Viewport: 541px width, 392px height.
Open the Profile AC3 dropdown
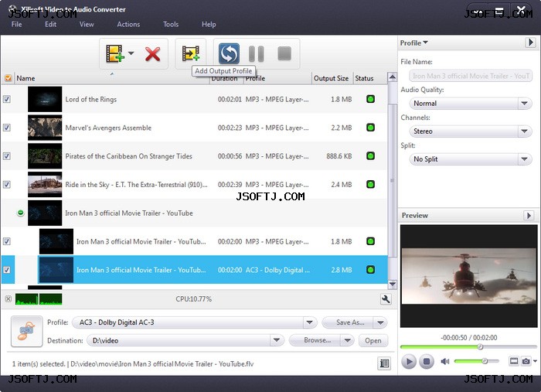click(x=309, y=322)
